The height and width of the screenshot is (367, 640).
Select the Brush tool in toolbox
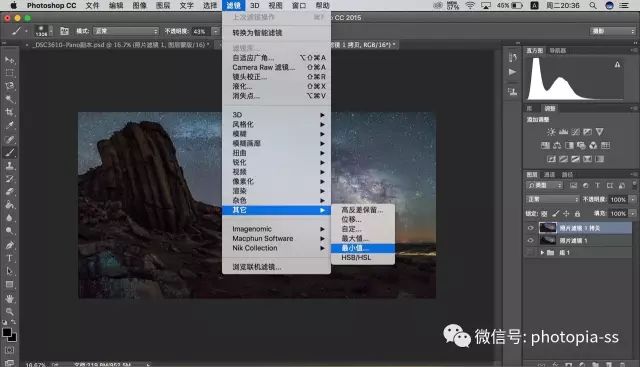pos(9,153)
